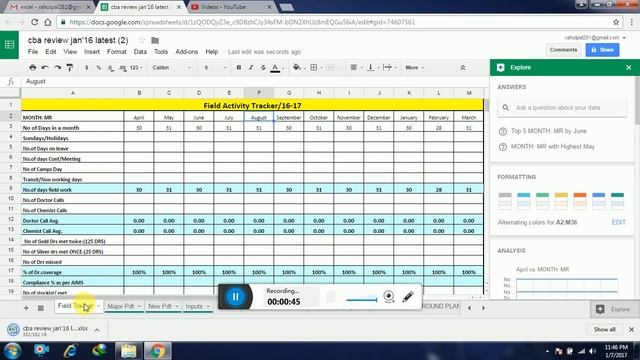
Task: Toggle bold formatting
Action: (239, 67)
